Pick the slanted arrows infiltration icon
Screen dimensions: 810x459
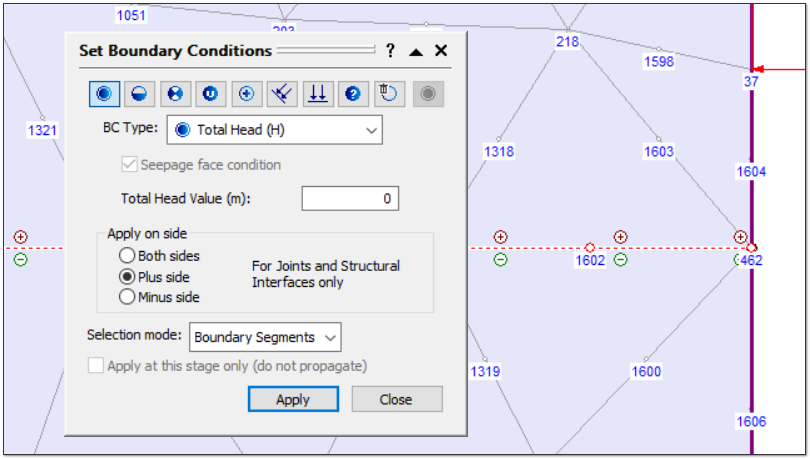(282, 94)
